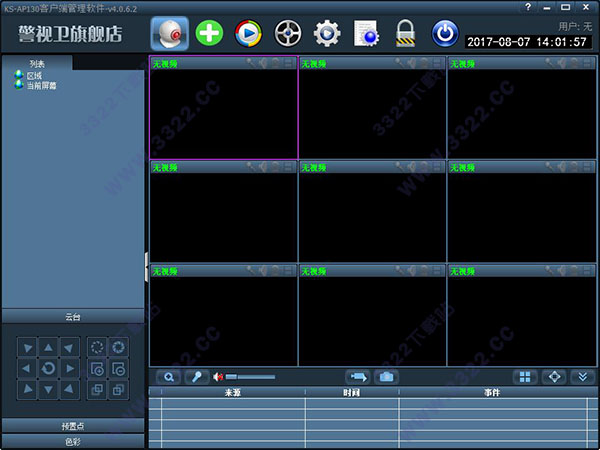The width and height of the screenshot is (600, 450).
Task: Click the magnifier digital zoom button
Action: coord(169,377)
